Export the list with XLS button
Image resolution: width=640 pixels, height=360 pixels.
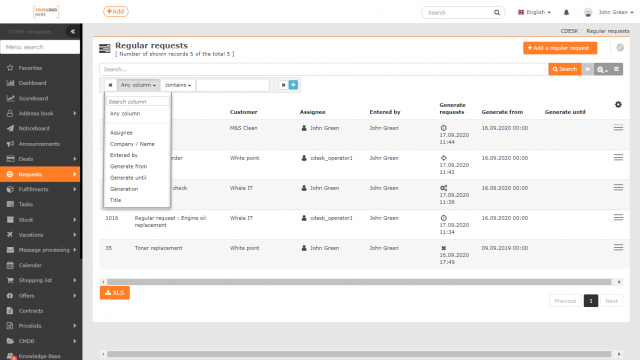pos(115,293)
